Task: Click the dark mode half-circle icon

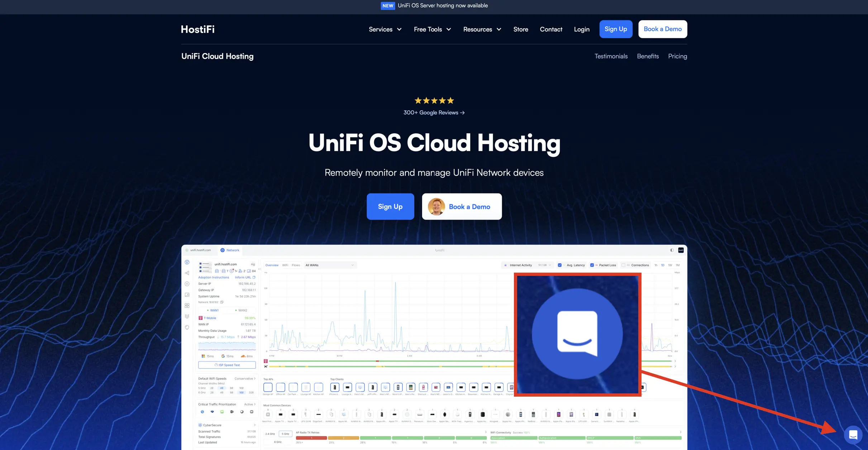Action: pos(672,250)
